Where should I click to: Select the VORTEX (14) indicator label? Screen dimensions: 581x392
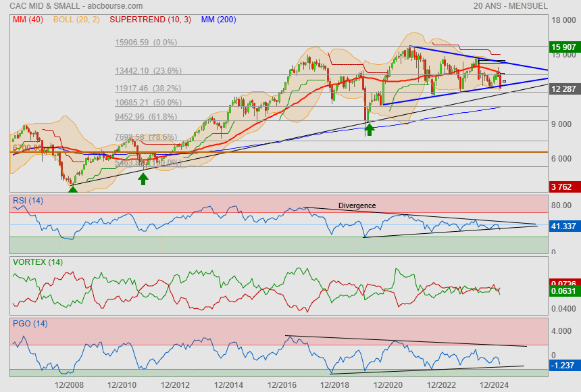[x=38, y=262]
